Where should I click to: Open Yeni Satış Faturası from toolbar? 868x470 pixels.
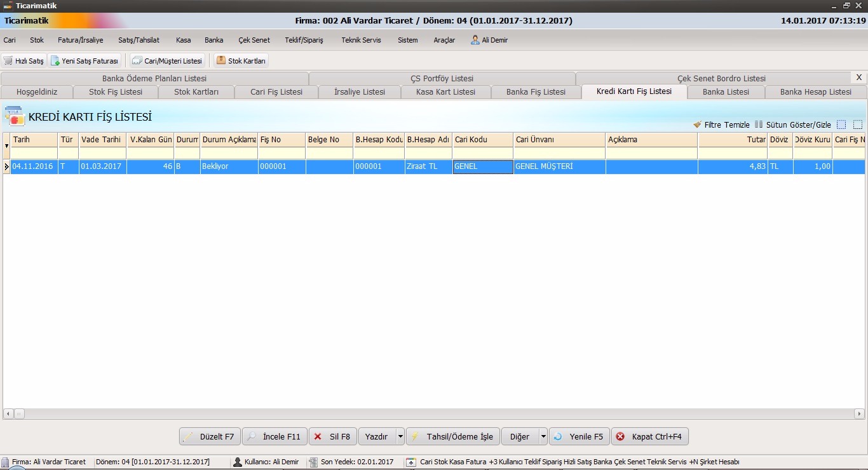(x=85, y=61)
